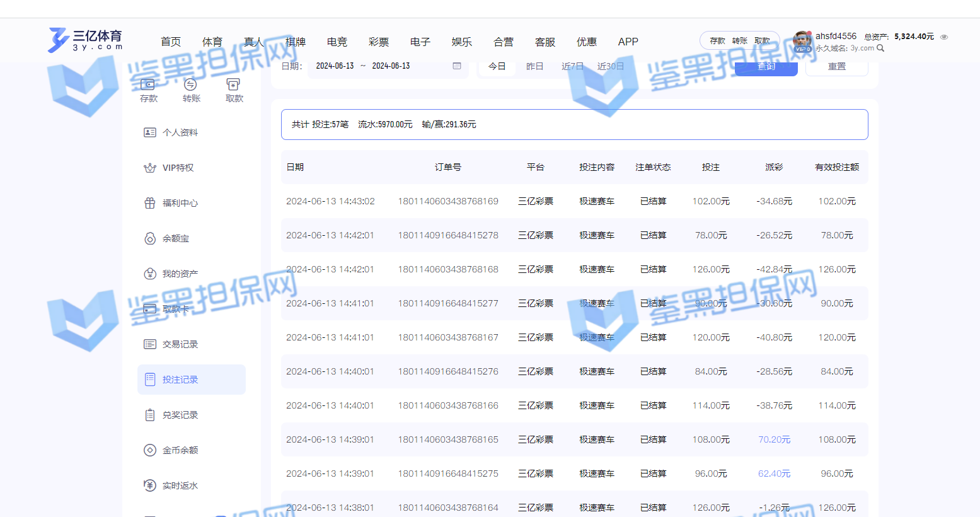980x517 pixels.
Task: Click the start date 2024-06-13 field
Action: [x=335, y=66]
